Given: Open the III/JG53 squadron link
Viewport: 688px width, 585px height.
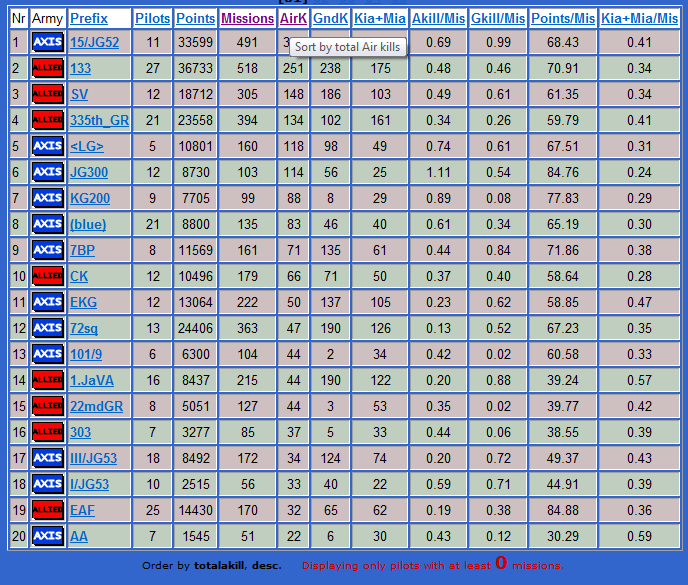Looking at the screenshot, I should tap(93, 458).
